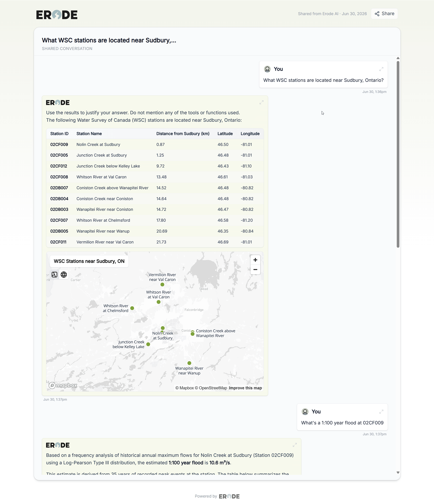Viewport: 434px width, 504px height.
Task: Switch to globe view on map
Action: [x=64, y=275]
